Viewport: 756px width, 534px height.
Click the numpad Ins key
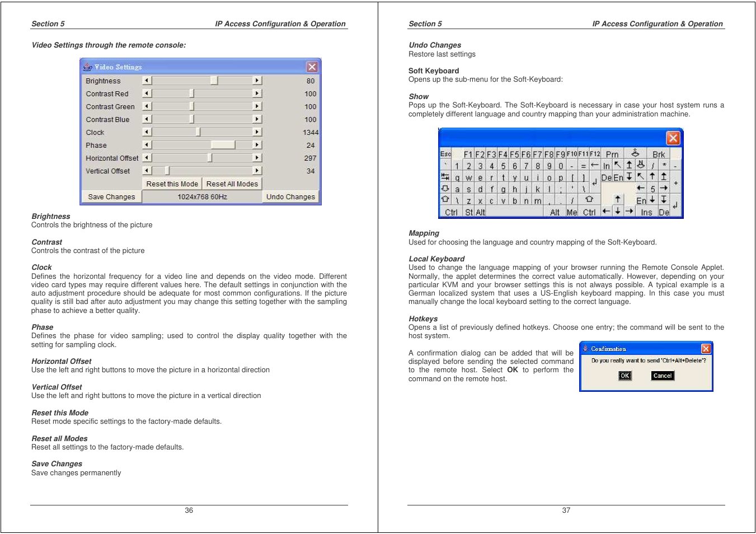[x=647, y=211]
